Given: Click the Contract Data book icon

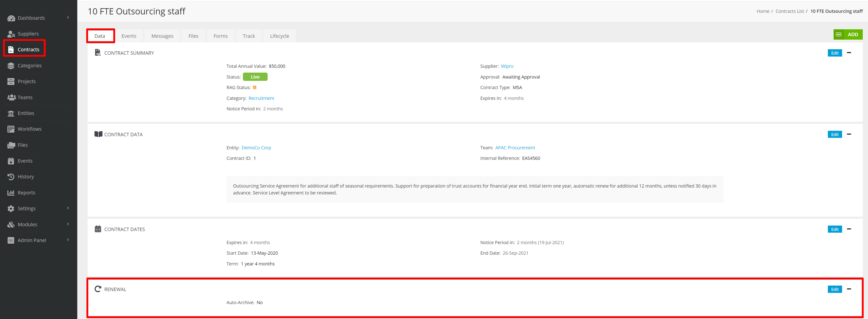Looking at the screenshot, I should [98, 134].
